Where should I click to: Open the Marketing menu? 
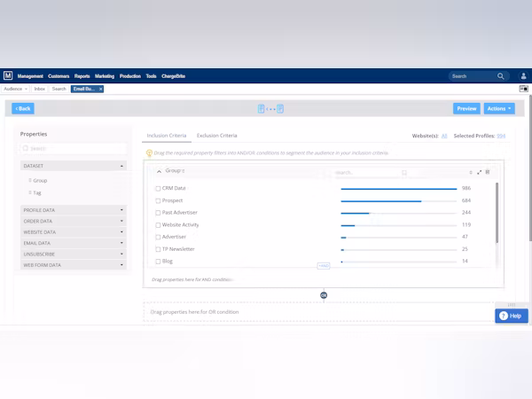[x=106, y=76]
